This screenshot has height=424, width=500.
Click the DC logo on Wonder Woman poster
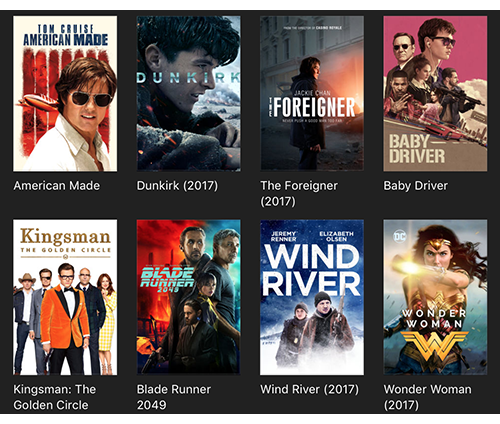tap(400, 236)
